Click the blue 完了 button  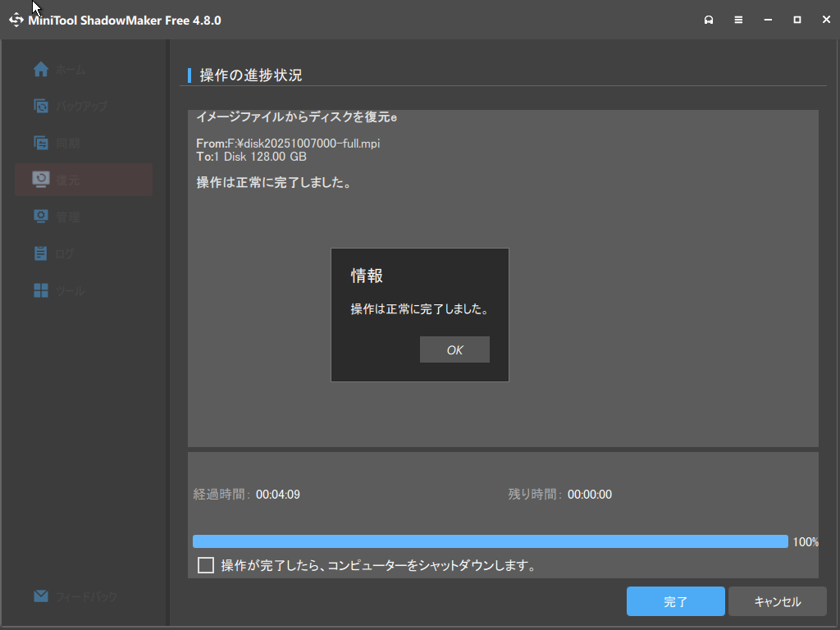pos(675,601)
